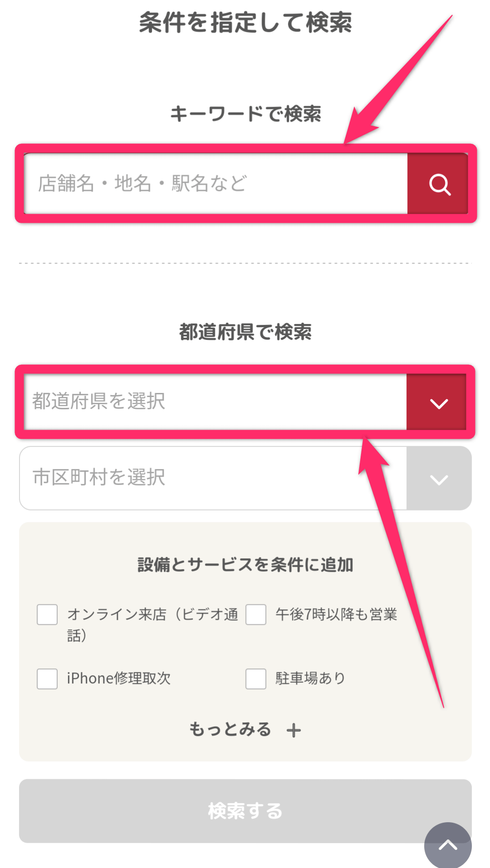The width and height of the screenshot is (490, 868).
Task: Uncheck the オンライン来店 video call checkbox
Action: (x=47, y=615)
